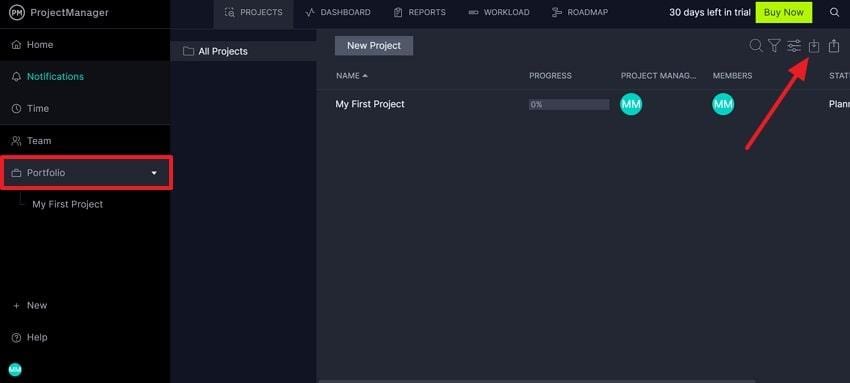Click the project list search magnifier icon
The height and width of the screenshot is (383, 850).
click(x=756, y=46)
